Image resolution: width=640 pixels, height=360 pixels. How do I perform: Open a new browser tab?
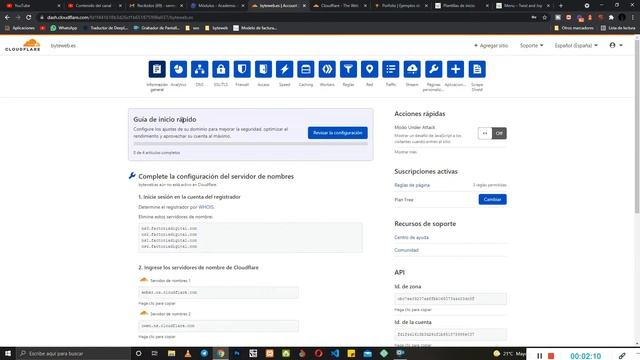pyautogui.click(x=561, y=6)
